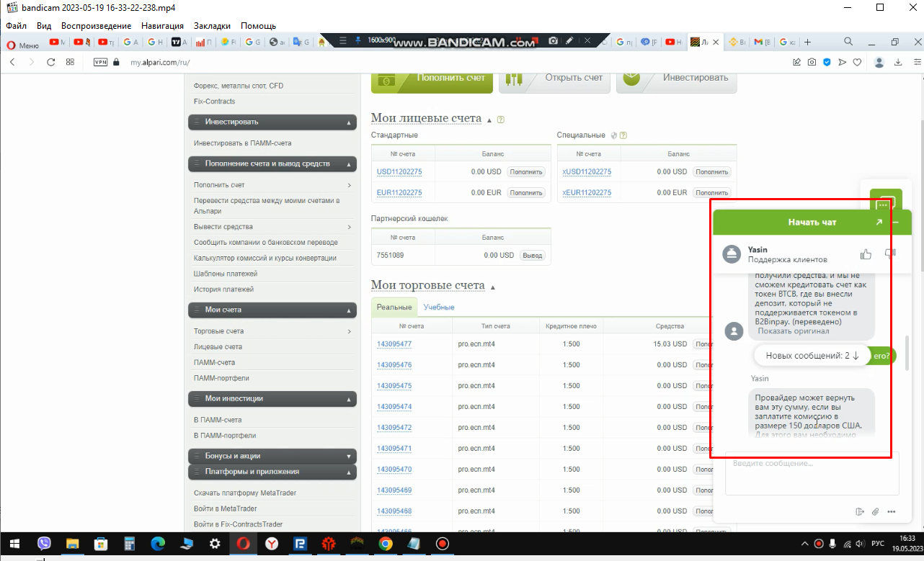Open trading account 143095477

394,344
